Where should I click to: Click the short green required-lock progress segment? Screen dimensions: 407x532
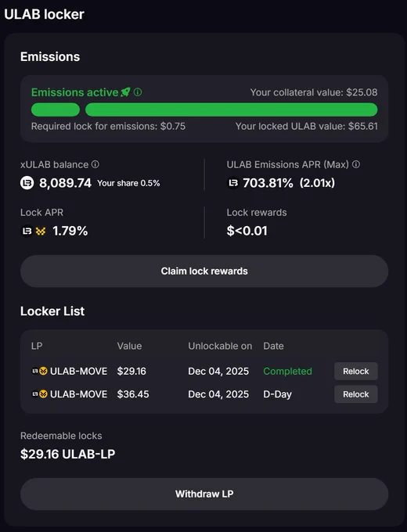pos(56,110)
